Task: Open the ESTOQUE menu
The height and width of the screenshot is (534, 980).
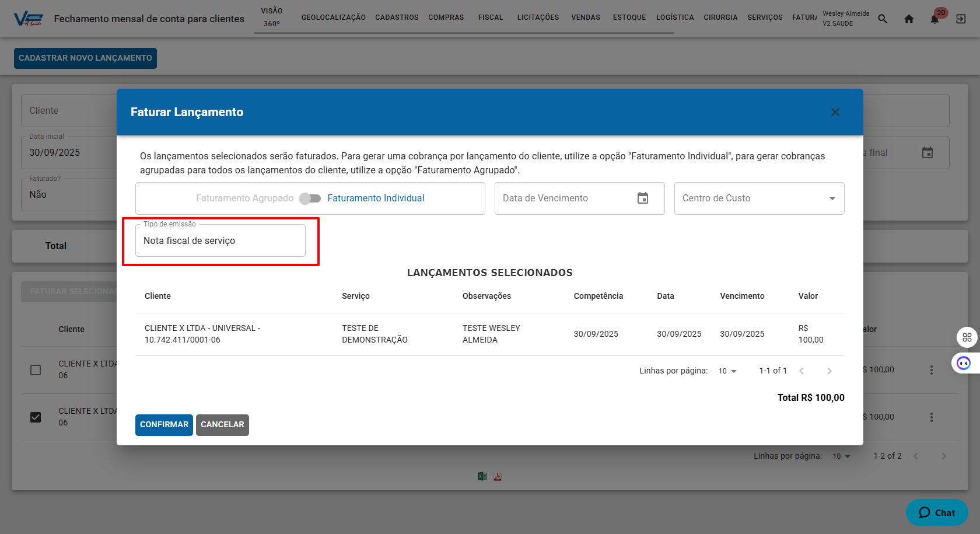Action: (629, 18)
